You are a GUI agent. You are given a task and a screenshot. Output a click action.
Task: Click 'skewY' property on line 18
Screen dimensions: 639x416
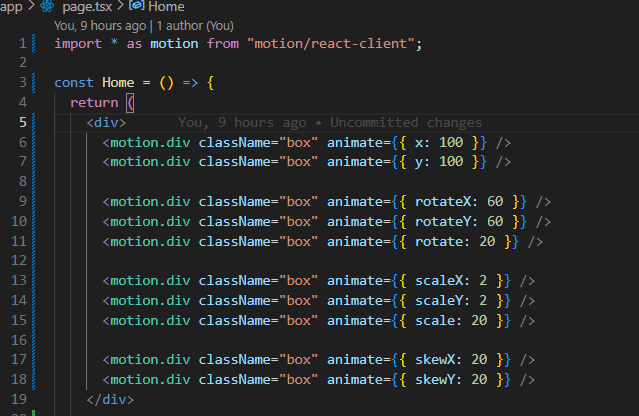pos(435,379)
